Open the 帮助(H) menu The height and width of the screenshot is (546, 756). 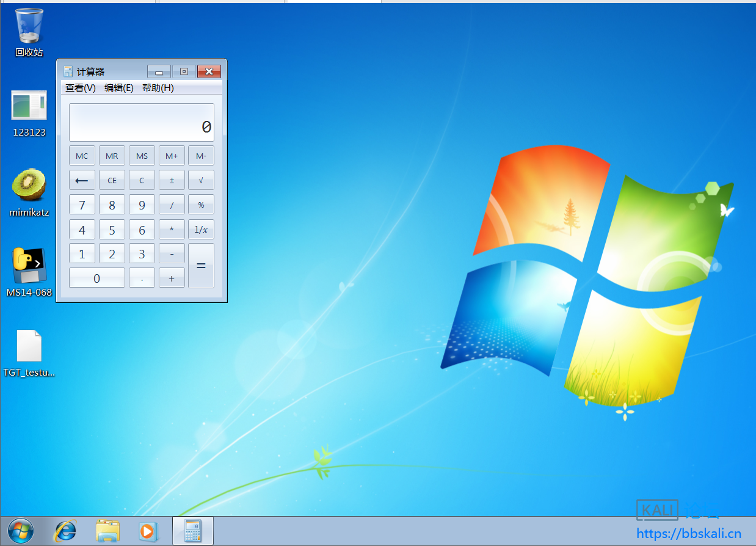pyautogui.click(x=158, y=88)
